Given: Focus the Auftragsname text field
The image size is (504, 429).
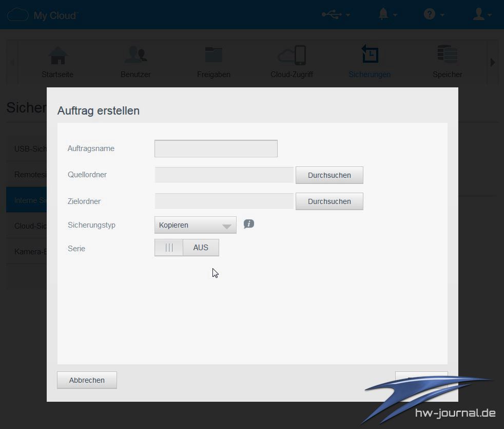Looking at the screenshot, I should (x=216, y=148).
